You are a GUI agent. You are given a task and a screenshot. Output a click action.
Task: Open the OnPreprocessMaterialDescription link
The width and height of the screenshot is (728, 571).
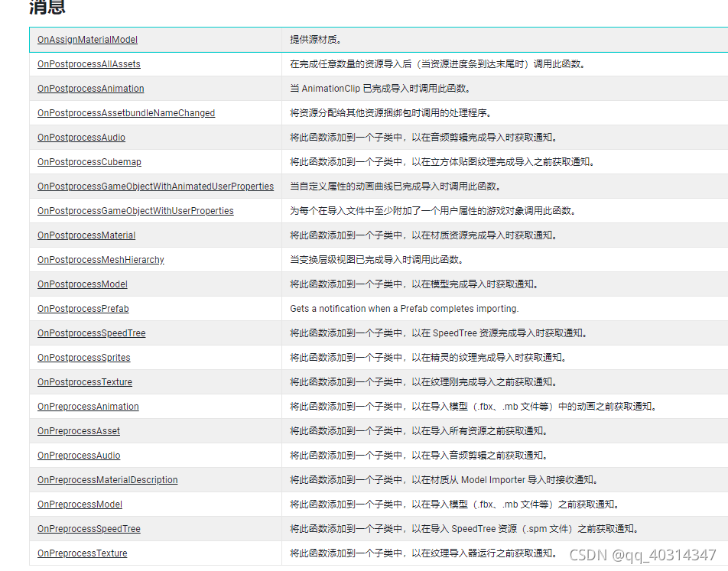tap(107, 479)
